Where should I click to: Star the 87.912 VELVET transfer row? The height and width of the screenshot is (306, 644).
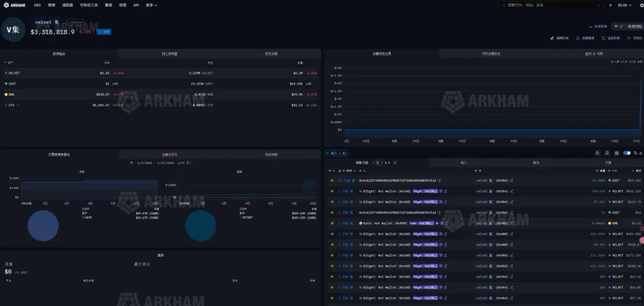click(x=332, y=201)
